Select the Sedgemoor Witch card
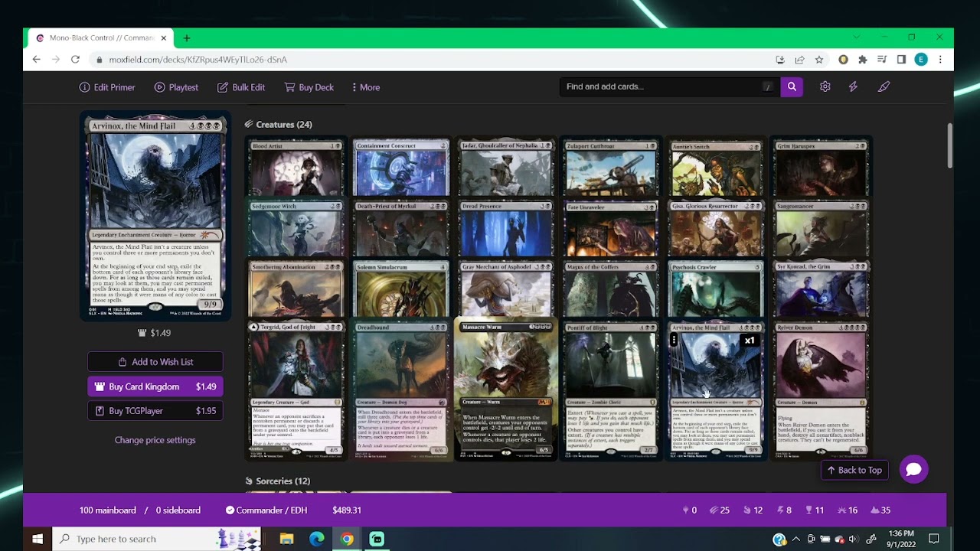Screen dimensions: 980x551 [296, 229]
